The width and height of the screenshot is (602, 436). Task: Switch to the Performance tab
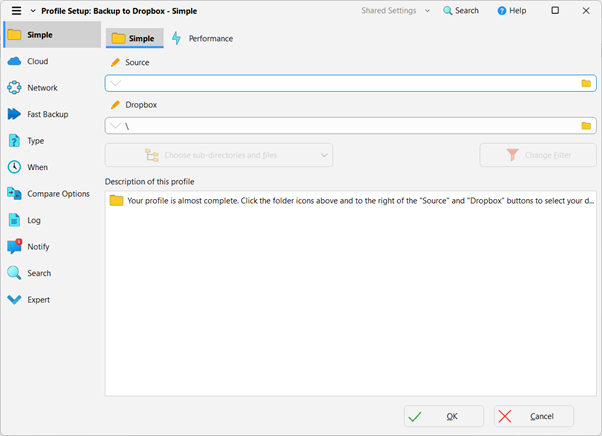[203, 38]
